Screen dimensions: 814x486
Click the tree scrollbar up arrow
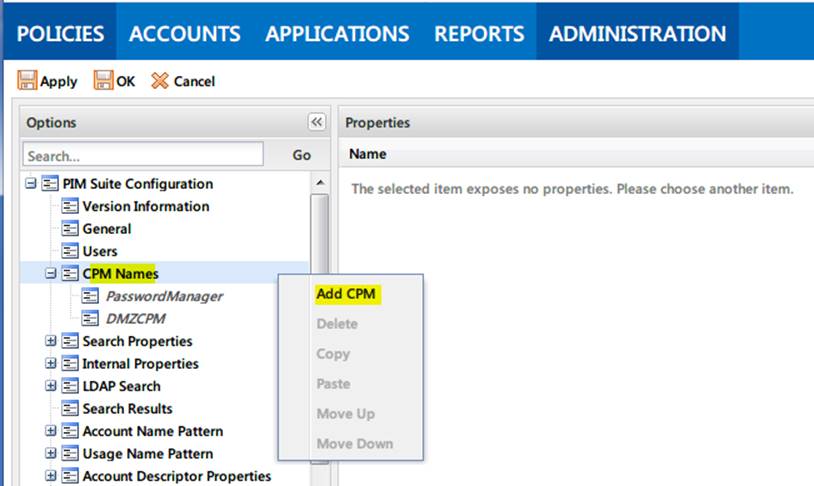320,182
